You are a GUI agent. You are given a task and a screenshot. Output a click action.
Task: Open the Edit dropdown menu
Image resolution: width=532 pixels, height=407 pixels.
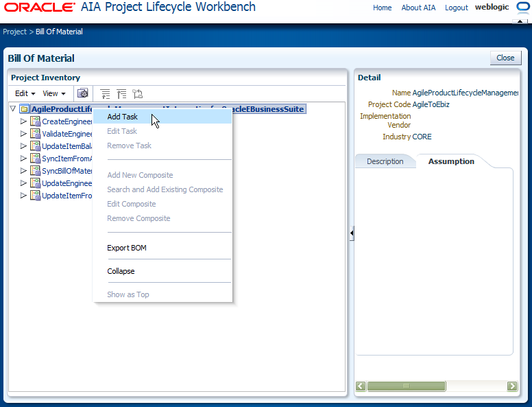coord(25,93)
